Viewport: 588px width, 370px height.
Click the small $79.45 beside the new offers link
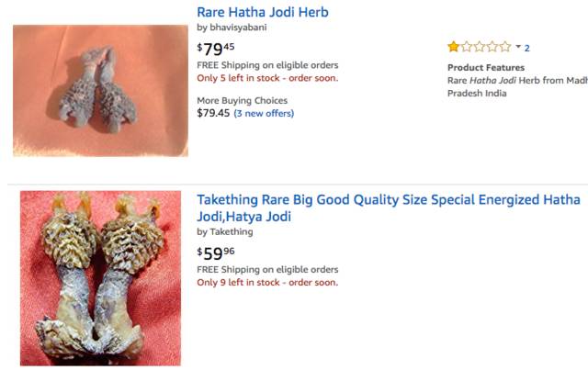tap(212, 114)
